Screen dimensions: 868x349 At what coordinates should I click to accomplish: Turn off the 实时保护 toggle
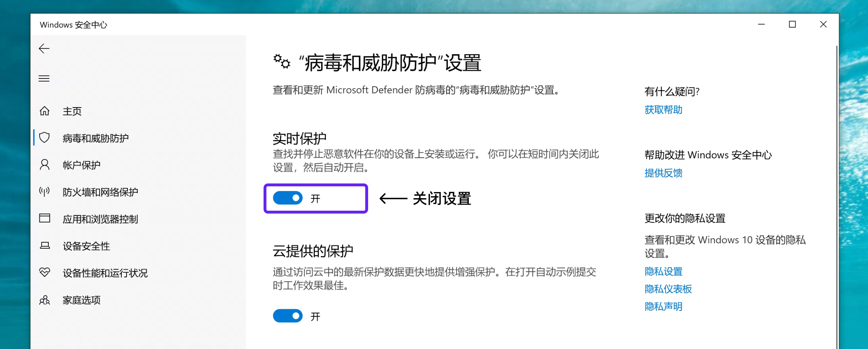pos(288,198)
